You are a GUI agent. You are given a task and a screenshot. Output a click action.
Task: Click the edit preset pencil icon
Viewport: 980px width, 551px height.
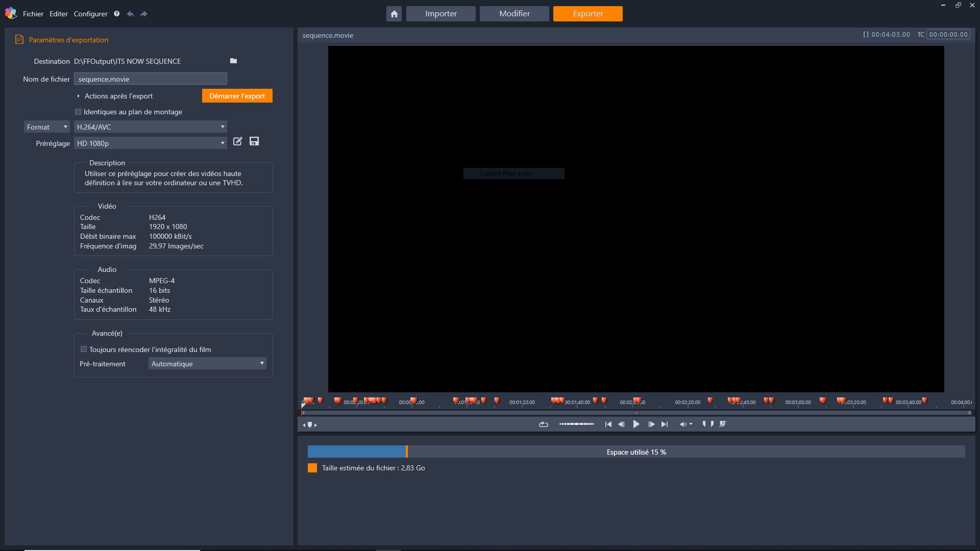238,141
